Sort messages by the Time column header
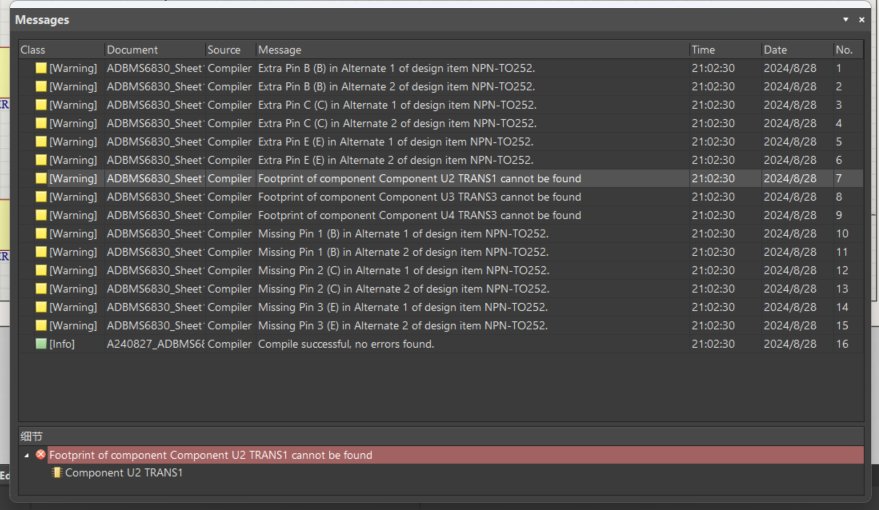The image size is (879, 510). tap(725, 50)
